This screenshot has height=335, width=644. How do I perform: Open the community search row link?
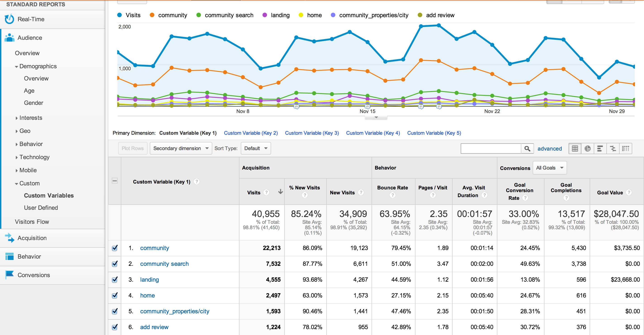[164, 264]
